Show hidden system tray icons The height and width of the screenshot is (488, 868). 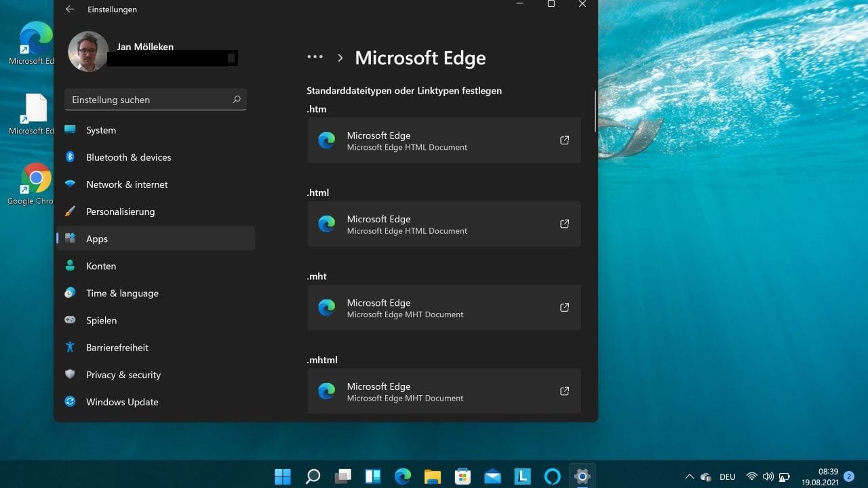690,476
